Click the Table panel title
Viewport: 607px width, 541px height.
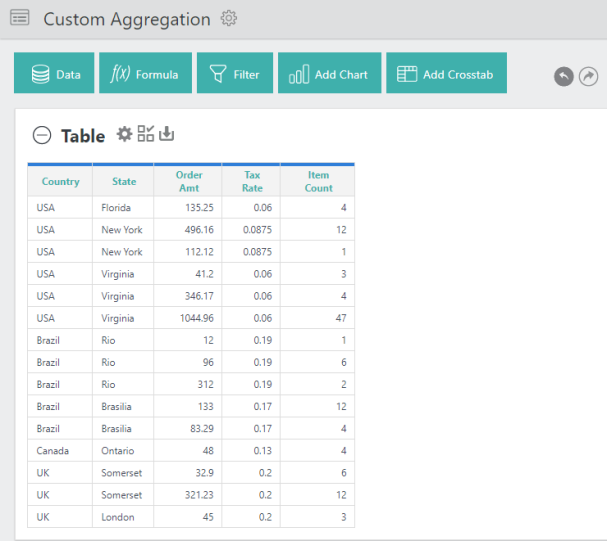pyautogui.click(x=83, y=136)
